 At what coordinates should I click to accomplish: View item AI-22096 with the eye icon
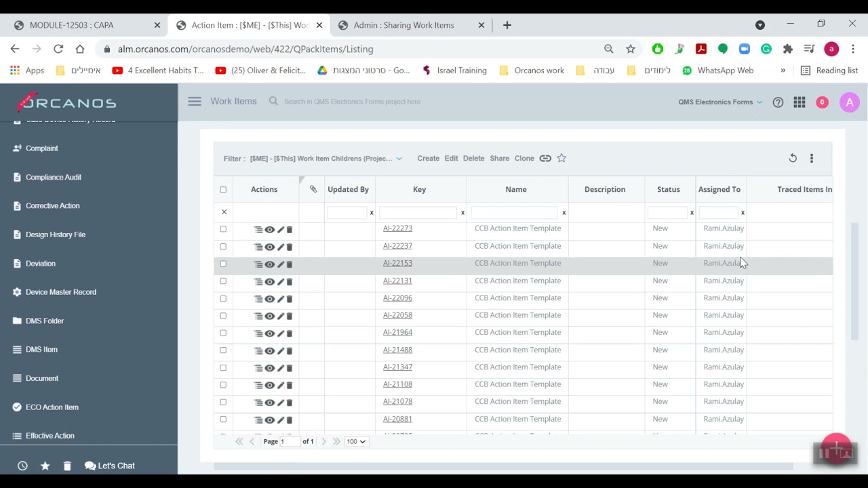tap(269, 299)
